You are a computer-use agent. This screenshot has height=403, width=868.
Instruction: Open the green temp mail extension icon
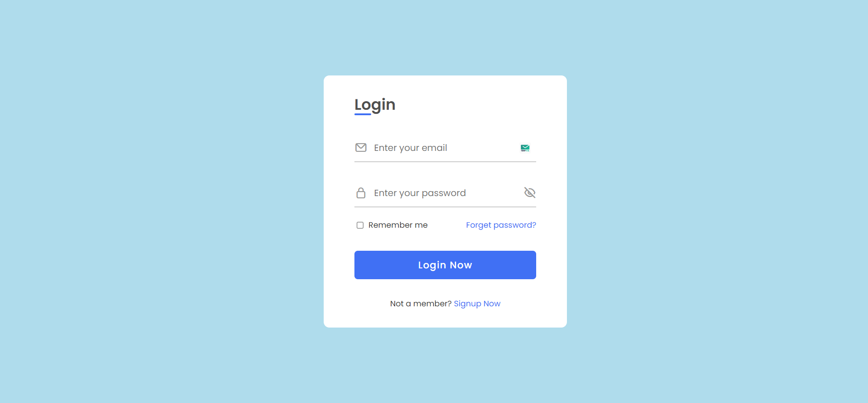525,148
